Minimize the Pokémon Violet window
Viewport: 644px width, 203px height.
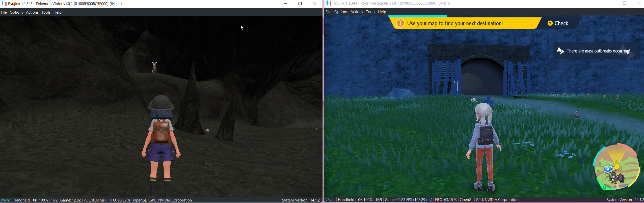(x=285, y=4)
